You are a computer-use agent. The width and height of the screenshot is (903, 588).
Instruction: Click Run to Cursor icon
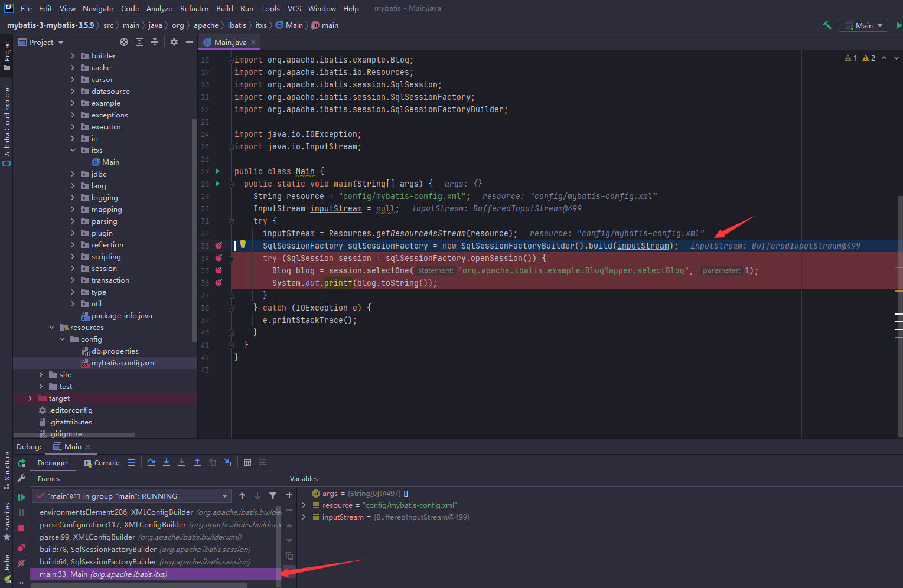[228, 462]
